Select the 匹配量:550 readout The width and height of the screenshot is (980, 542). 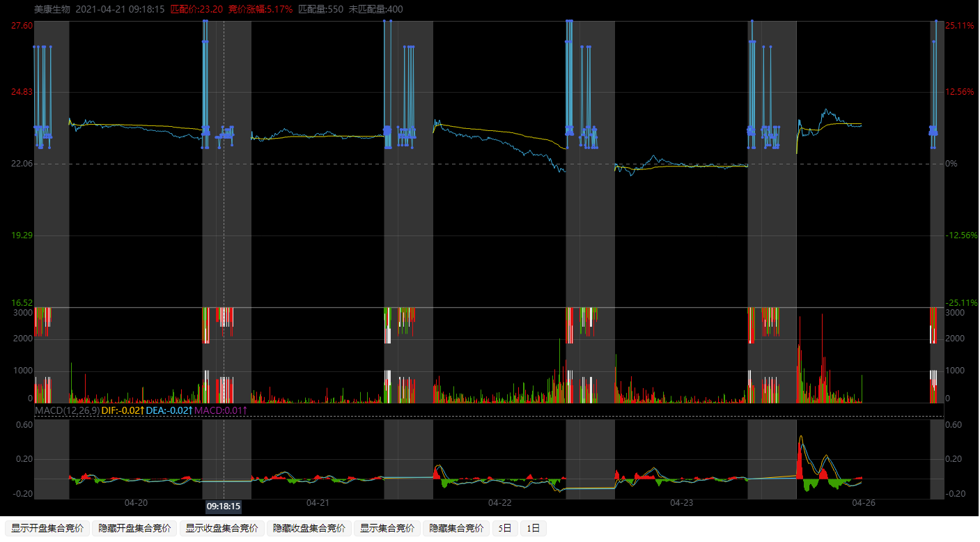click(320, 9)
